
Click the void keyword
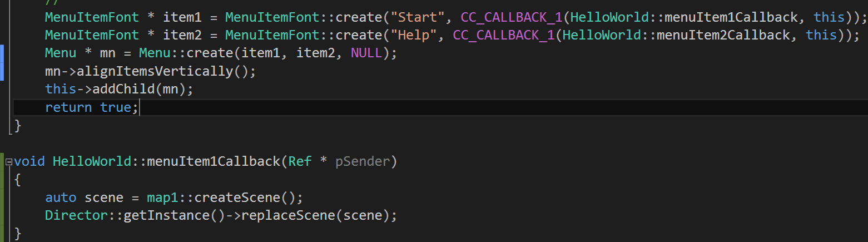(29, 161)
